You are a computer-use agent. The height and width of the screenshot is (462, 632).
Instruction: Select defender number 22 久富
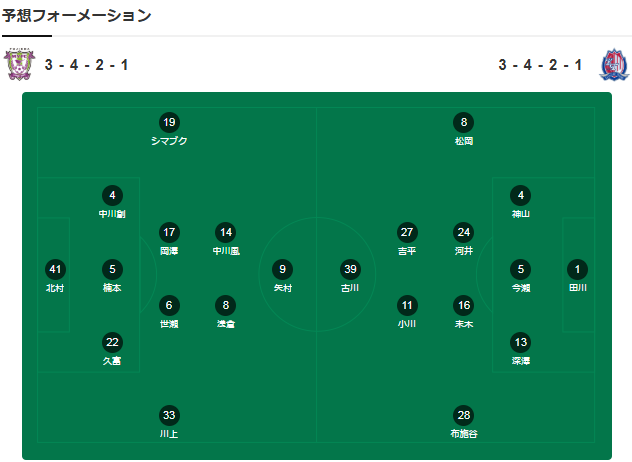(112, 342)
